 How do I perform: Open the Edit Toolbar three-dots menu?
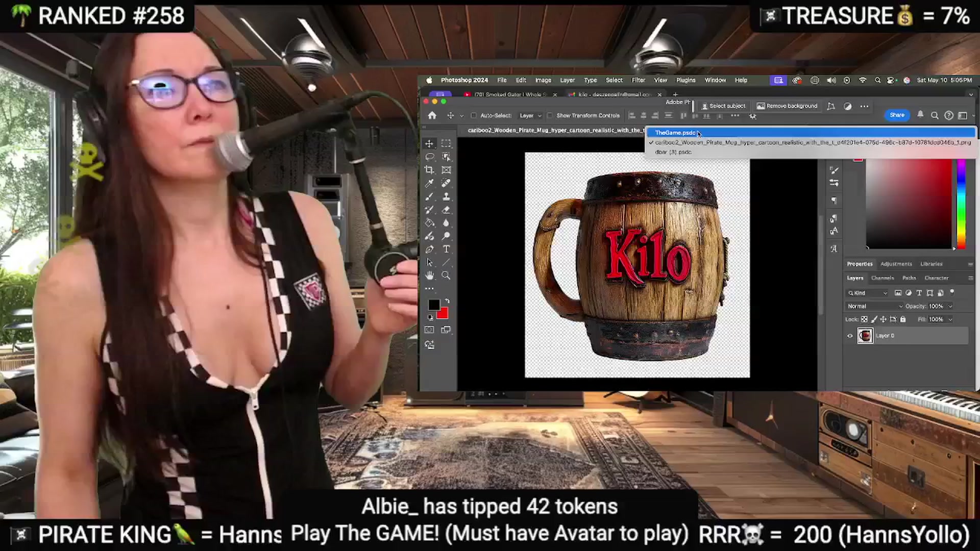pos(429,289)
